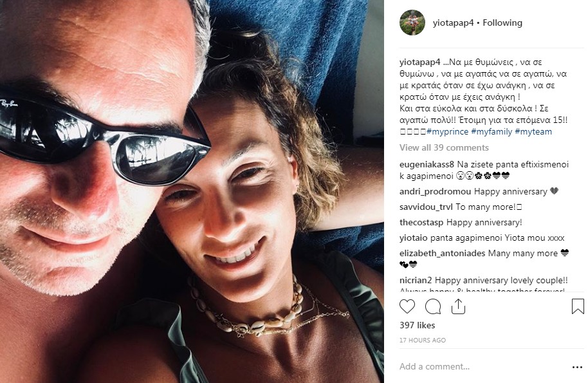The image size is (588, 383).
Task: View the 397 likes list
Action: click(x=417, y=325)
